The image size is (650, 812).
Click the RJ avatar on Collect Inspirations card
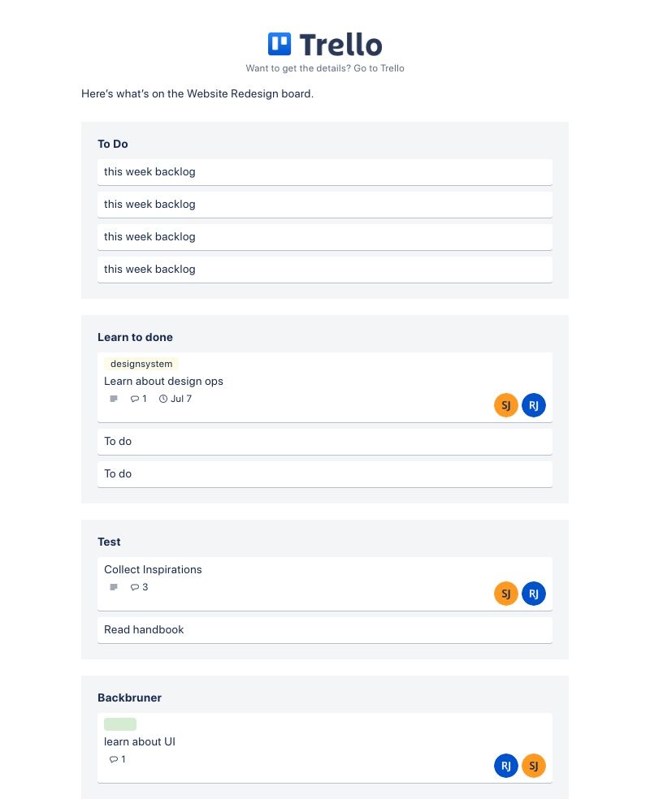click(x=534, y=594)
